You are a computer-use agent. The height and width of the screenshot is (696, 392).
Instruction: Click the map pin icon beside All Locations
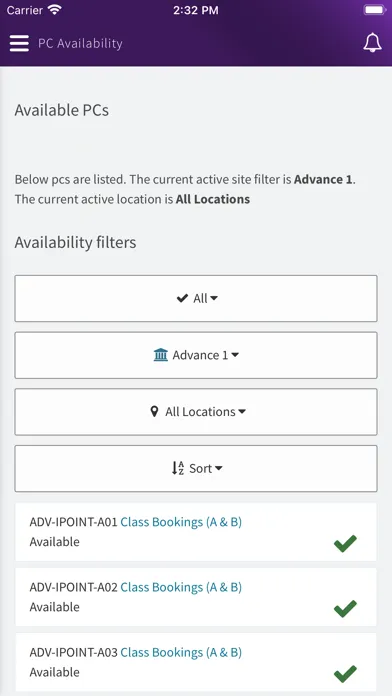click(154, 412)
